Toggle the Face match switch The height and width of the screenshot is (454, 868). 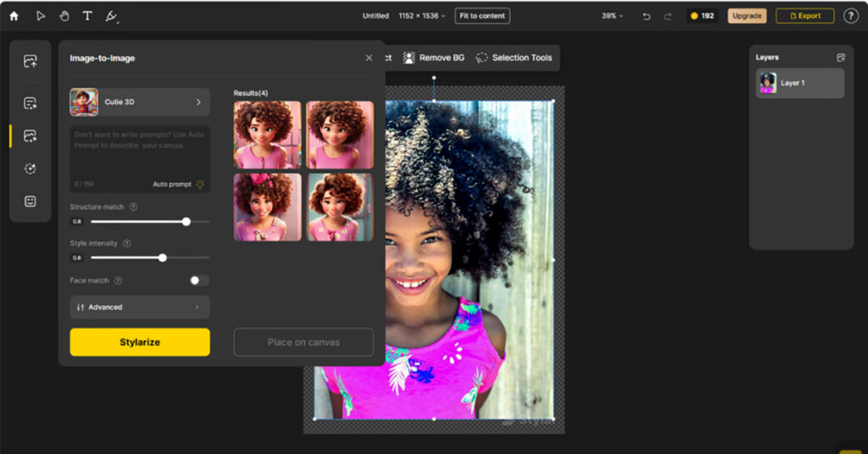coord(198,280)
